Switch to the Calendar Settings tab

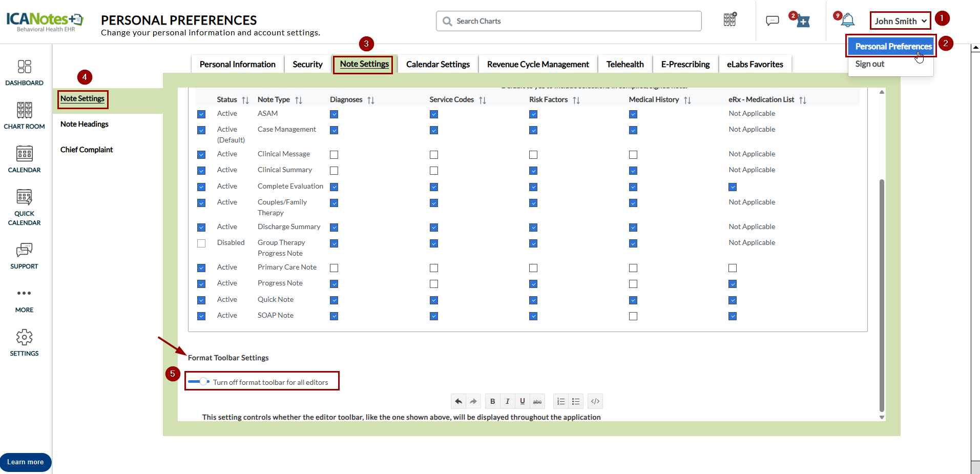[437, 65]
